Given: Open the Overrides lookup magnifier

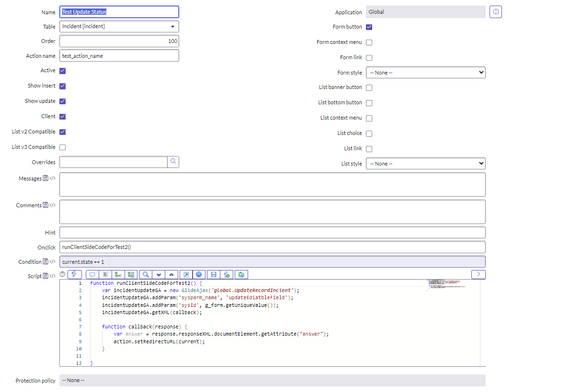Looking at the screenshot, I should click(173, 162).
